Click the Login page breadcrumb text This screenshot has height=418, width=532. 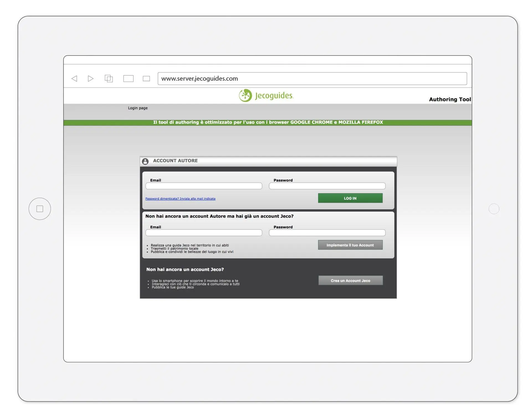coord(138,108)
